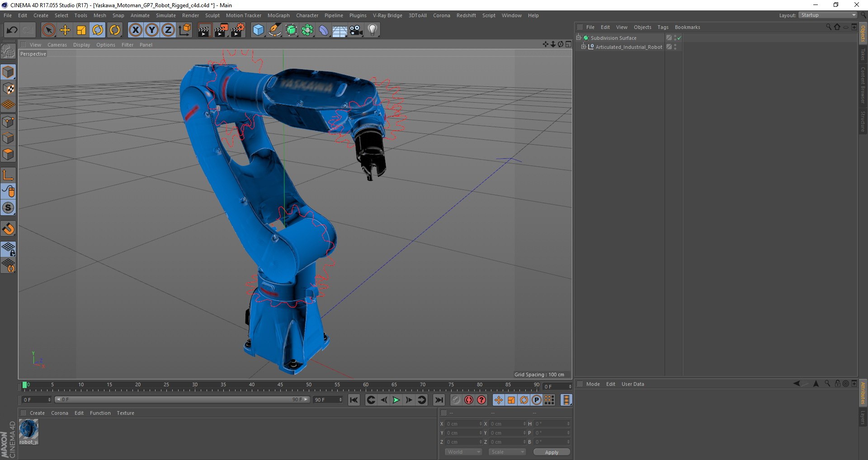Screen dimensions: 868x460
Task: Open the viewport Cameras menu
Action: [x=57, y=45]
